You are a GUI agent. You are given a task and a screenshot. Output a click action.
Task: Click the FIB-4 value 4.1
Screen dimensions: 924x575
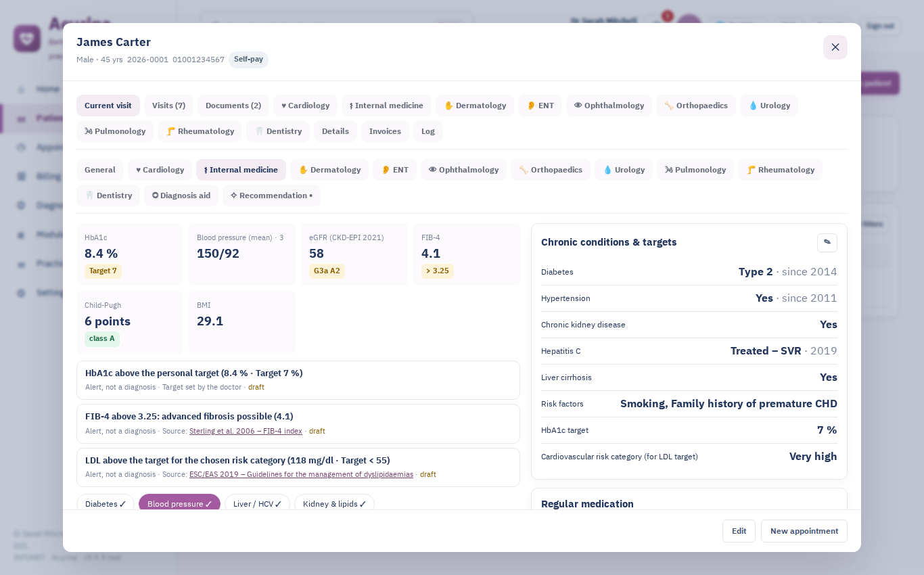click(431, 254)
